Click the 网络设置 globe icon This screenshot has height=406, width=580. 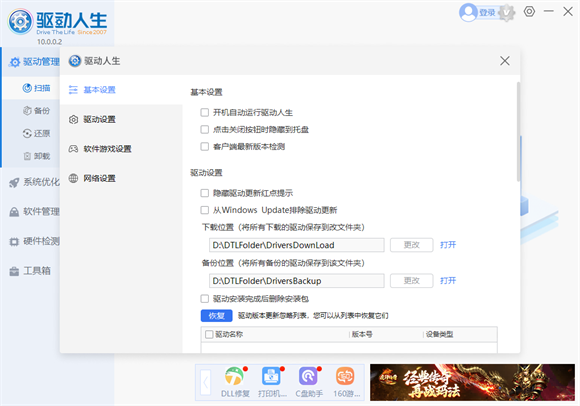[73, 178]
